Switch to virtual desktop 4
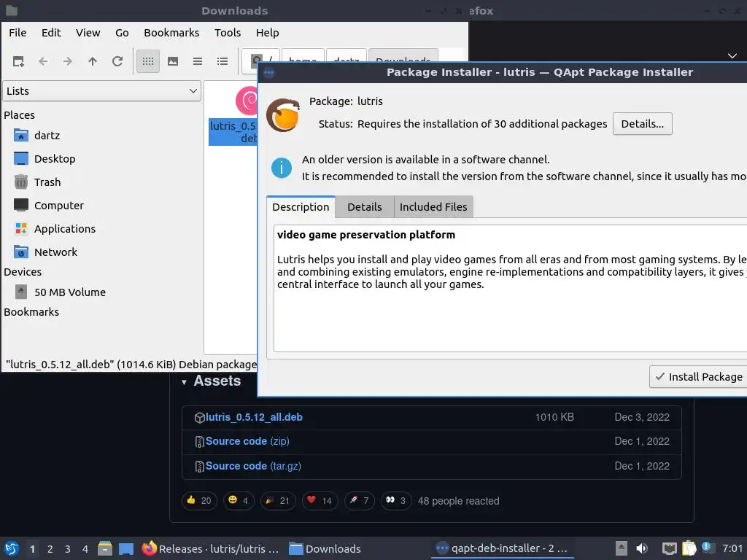This screenshot has height=560, width=747. click(85, 549)
